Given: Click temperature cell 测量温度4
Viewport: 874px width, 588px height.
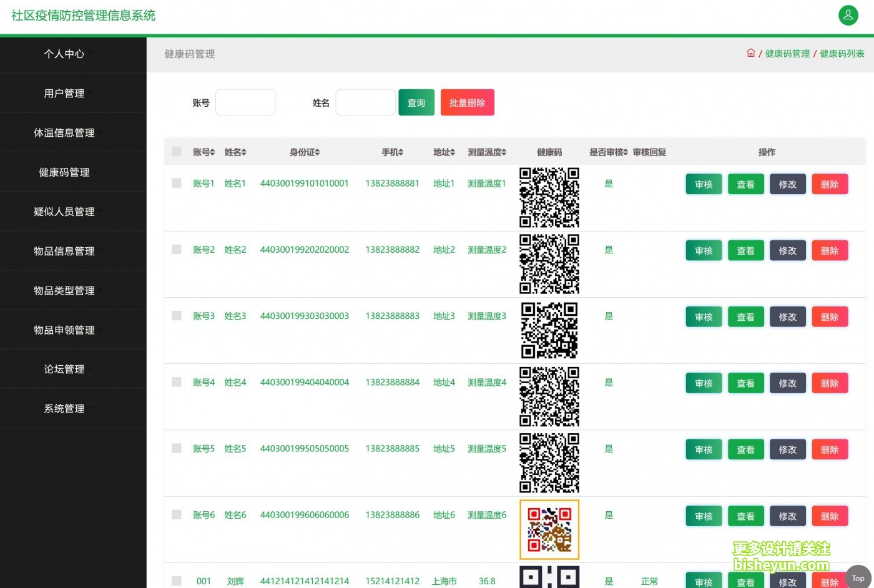Looking at the screenshot, I should tap(487, 382).
